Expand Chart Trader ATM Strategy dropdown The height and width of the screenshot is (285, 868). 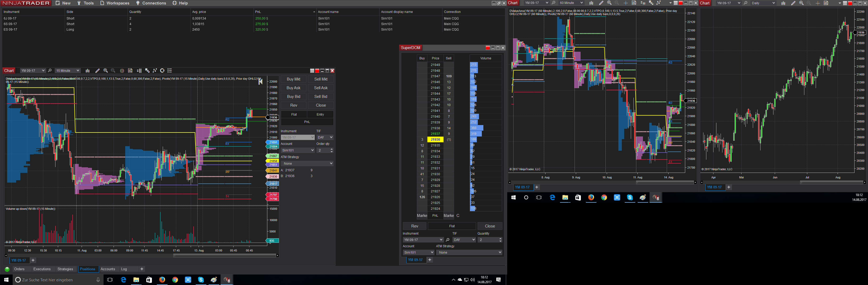(307, 164)
